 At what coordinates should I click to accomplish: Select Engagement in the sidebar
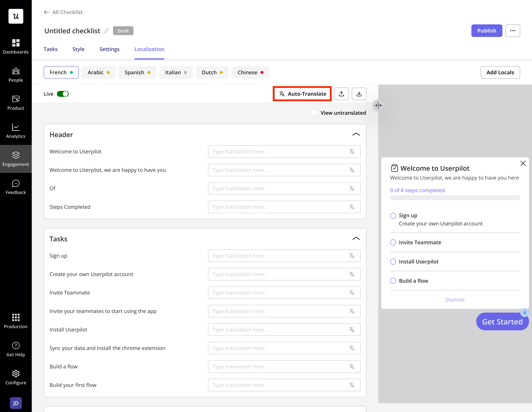16,159
